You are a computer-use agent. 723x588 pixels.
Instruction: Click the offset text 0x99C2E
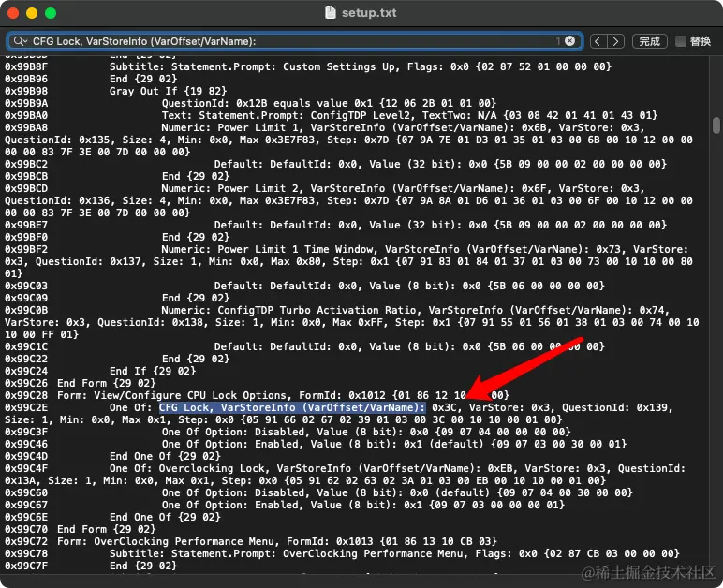tap(26, 408)
